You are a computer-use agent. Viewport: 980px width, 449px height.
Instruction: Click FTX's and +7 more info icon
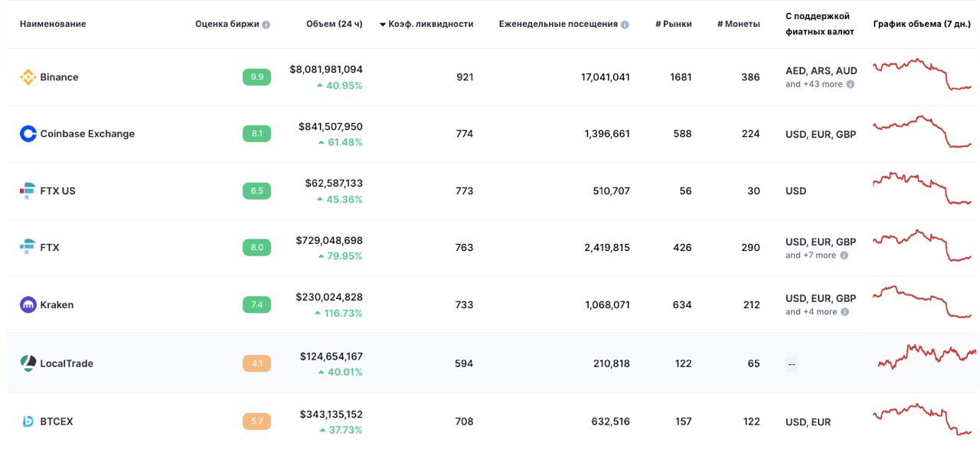tap(844, 255)
